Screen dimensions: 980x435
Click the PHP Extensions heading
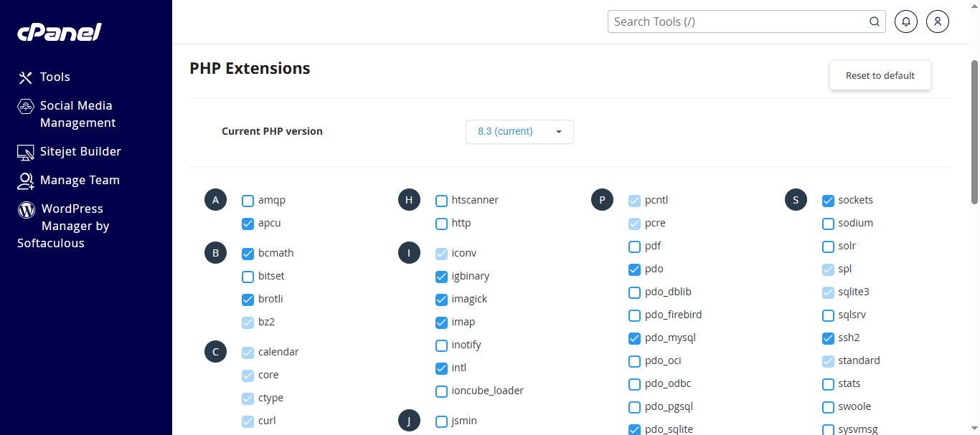[250, 69]
